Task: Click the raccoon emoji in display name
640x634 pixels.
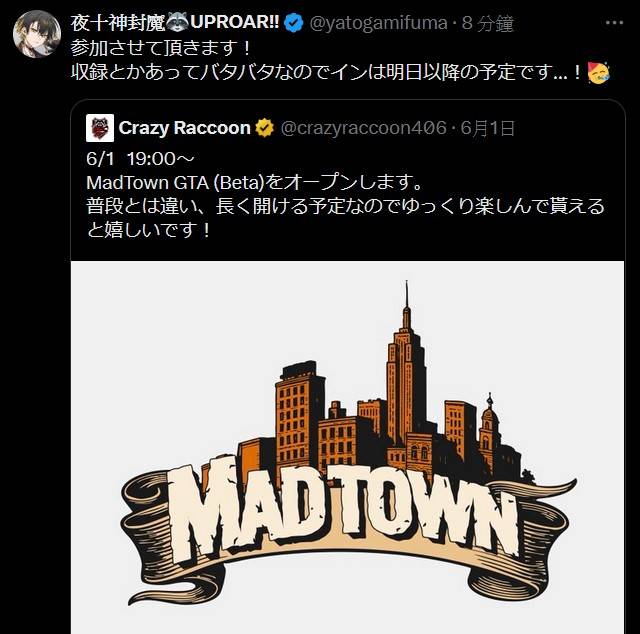Action: [177, 22]
